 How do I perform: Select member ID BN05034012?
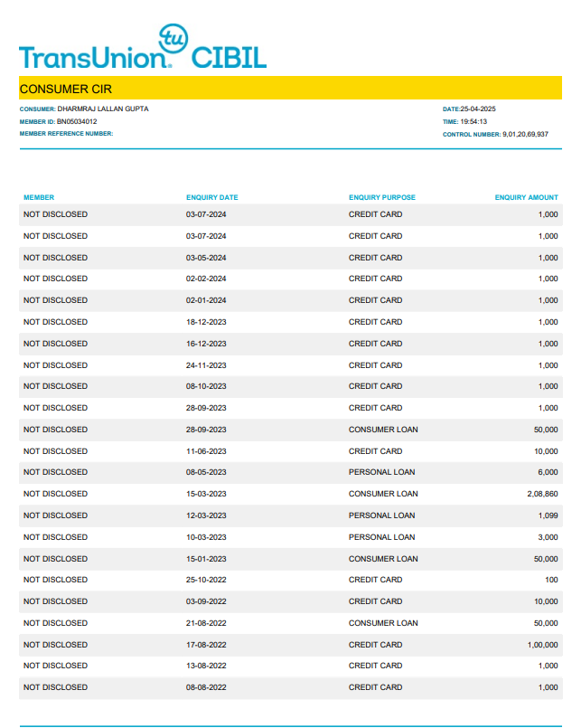[x=77, y=121]
